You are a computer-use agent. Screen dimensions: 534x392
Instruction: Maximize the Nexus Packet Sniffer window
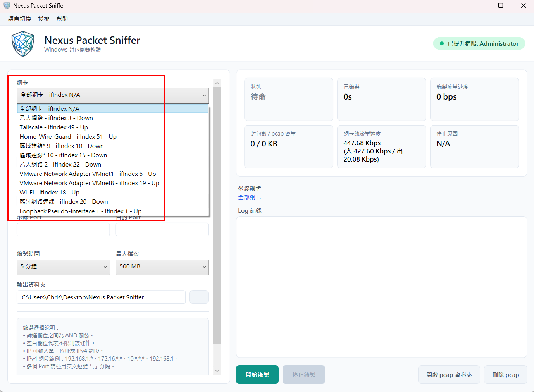coord(501,5)
